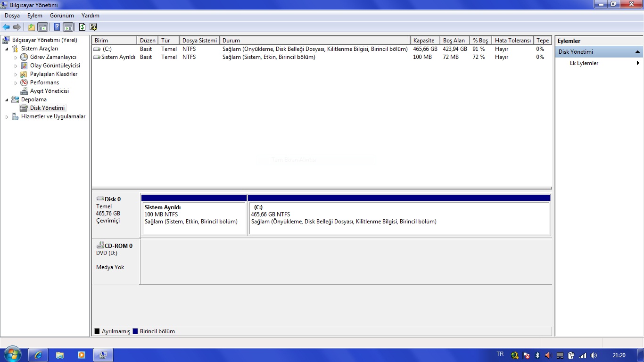Sort by the Dosya Sistemi column header
Screen dimensions: 644x362
[x=199, y=41]
